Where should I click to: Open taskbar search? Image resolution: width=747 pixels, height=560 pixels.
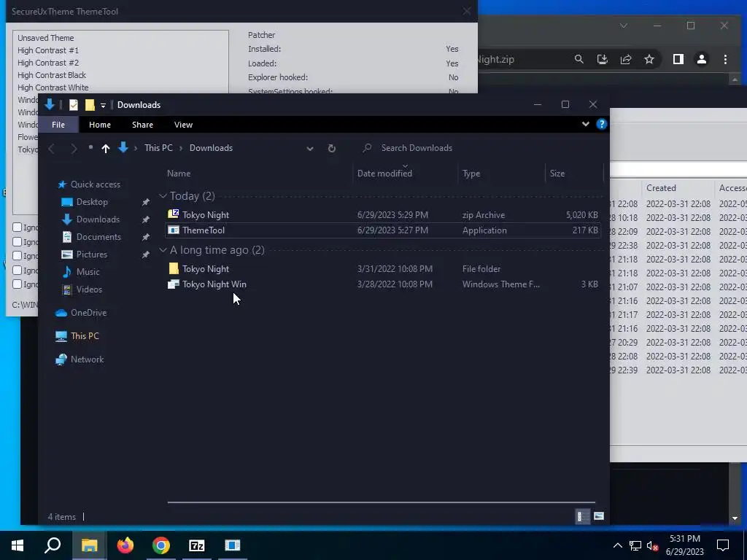(x=53, y=545)
